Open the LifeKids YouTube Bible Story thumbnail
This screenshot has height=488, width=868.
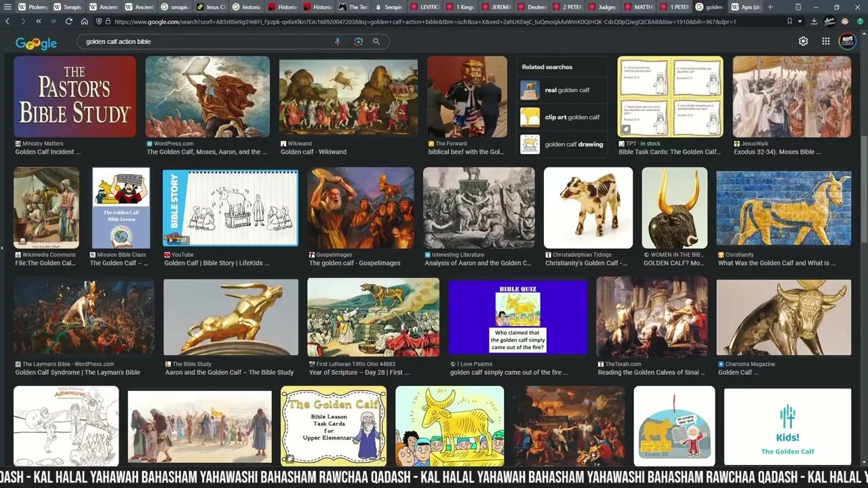(x=230, y=207)
